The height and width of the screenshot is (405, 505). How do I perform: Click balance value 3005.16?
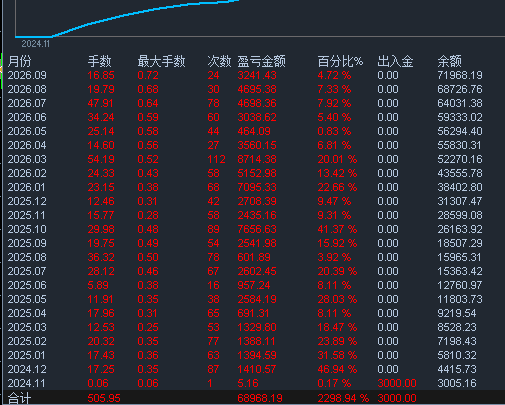click(x=457, y=383)
